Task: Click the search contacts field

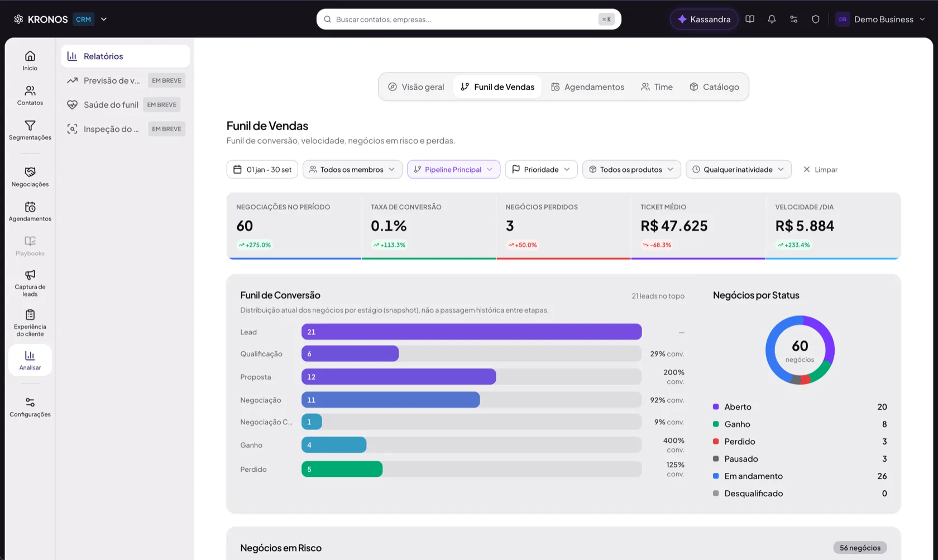Action: (x=468, y=19)
